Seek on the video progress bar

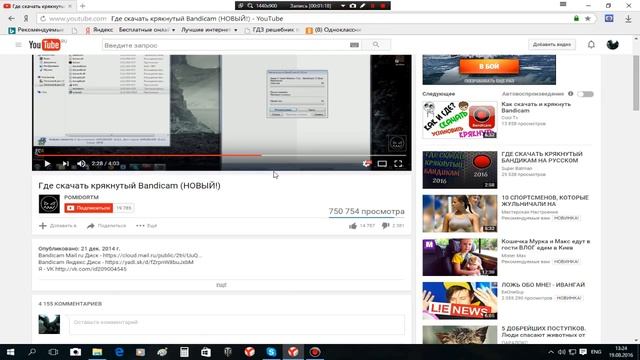coord(222,155)
